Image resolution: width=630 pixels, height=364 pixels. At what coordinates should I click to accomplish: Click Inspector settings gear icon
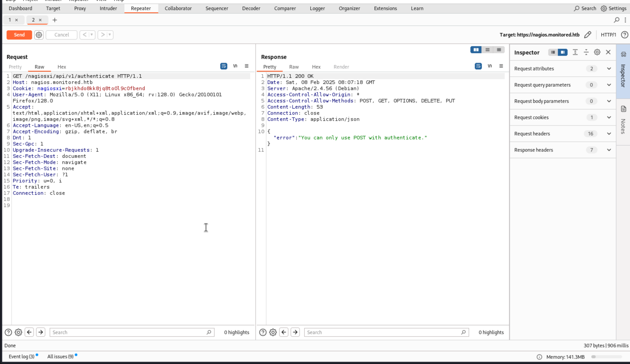coord(597,52)
